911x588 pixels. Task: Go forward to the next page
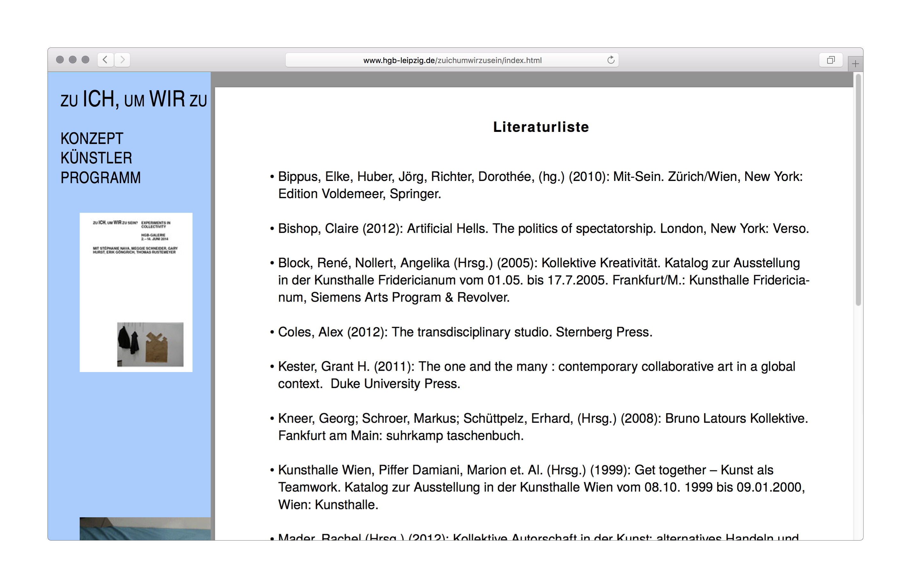tap(122, 60)
